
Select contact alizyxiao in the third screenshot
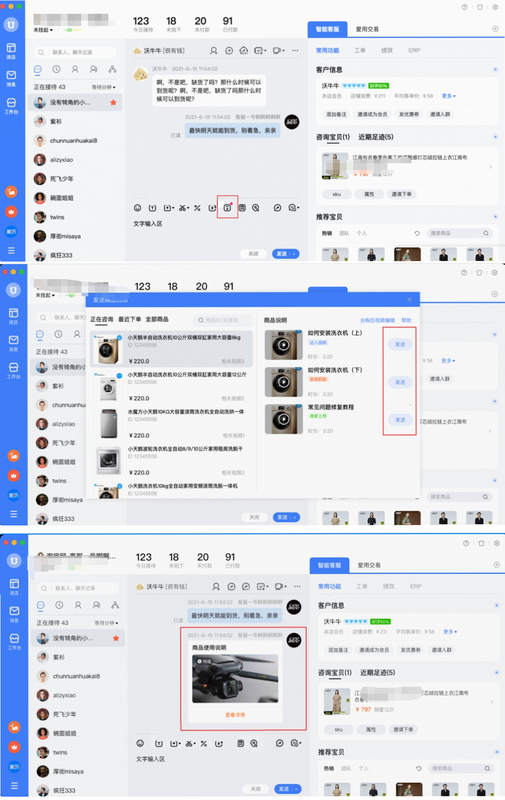pos(77,695)
